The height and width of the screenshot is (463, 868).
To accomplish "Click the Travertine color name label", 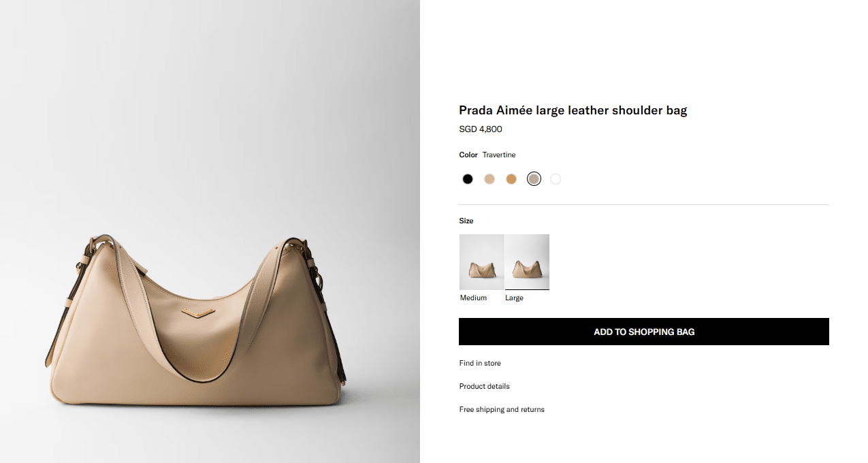I will pos(499,155).
